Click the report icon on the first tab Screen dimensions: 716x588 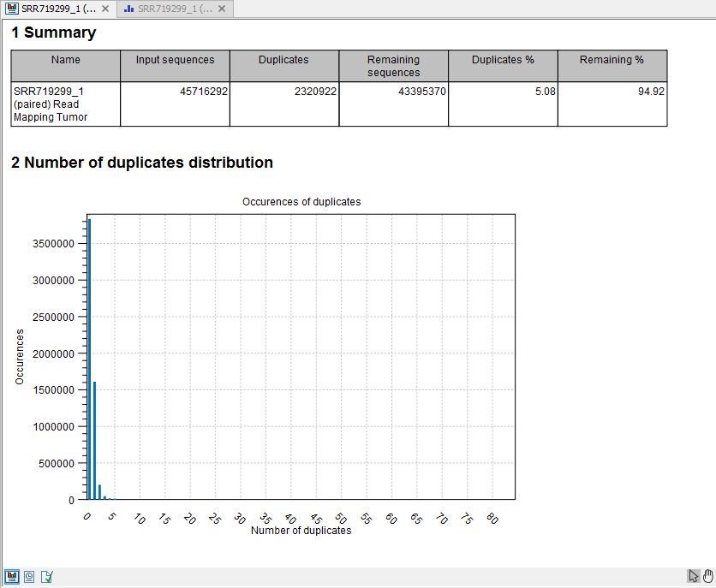[x=12, y=9]
